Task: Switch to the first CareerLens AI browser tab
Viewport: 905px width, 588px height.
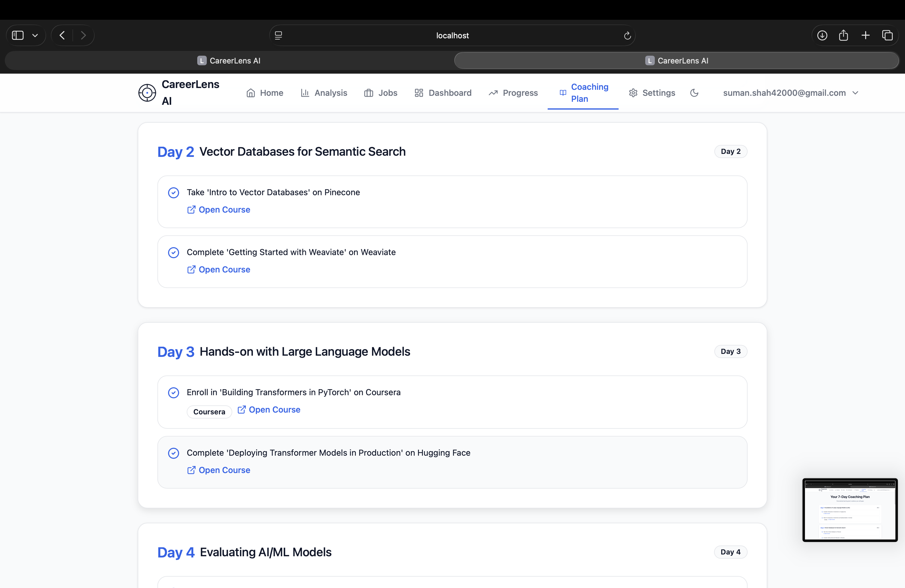Action: pyautogui.click(x=229, y=60)
